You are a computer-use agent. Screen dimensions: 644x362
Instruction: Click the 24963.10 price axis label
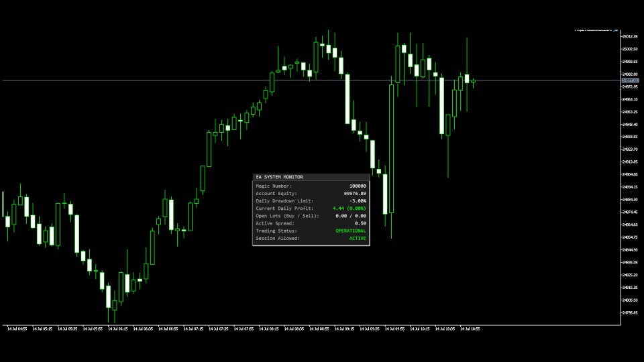click(630, 99)
